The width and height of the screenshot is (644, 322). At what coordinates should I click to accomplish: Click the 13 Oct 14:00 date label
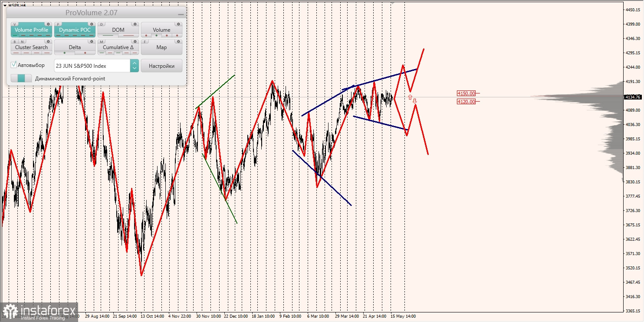click(x=152, y=316)
